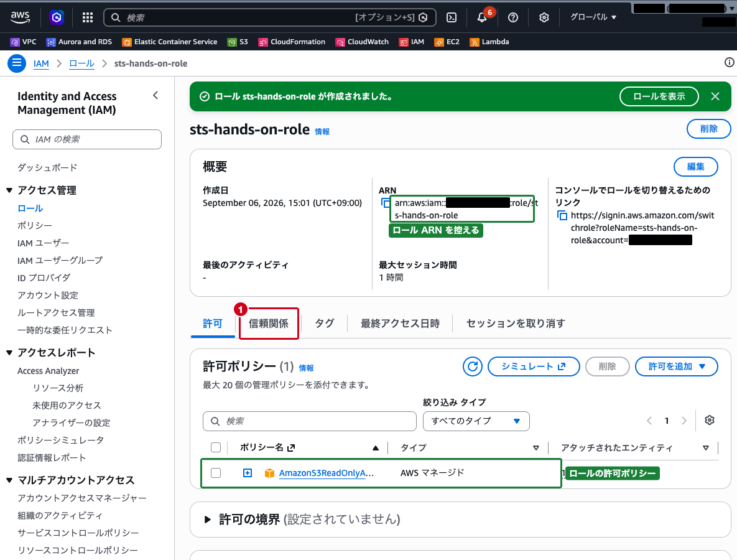Screen dimensions: 737x560
Task: Sort by タイプ column arrow
Action: (536, 448)
